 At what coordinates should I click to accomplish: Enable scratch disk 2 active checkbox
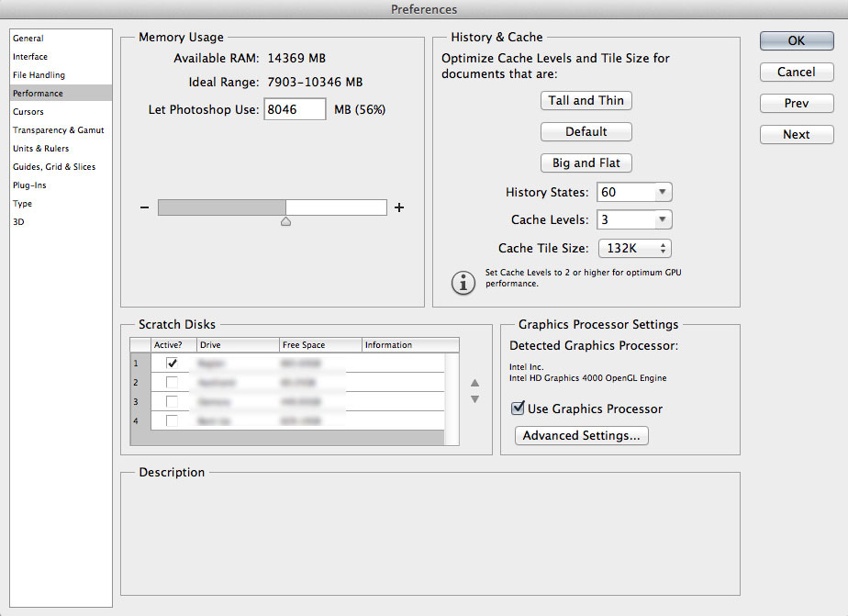172,383
